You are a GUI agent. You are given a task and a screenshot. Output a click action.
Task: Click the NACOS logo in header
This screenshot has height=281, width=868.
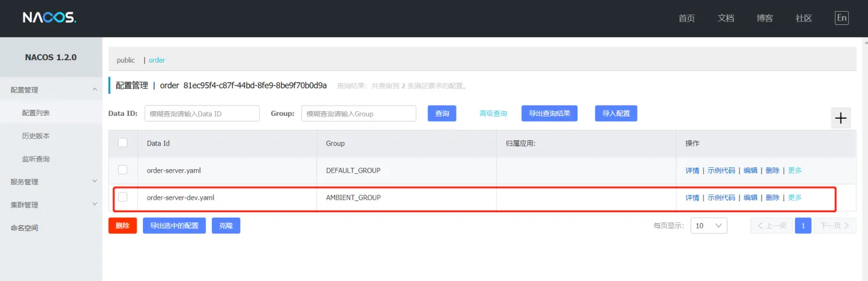coord(49,18)
